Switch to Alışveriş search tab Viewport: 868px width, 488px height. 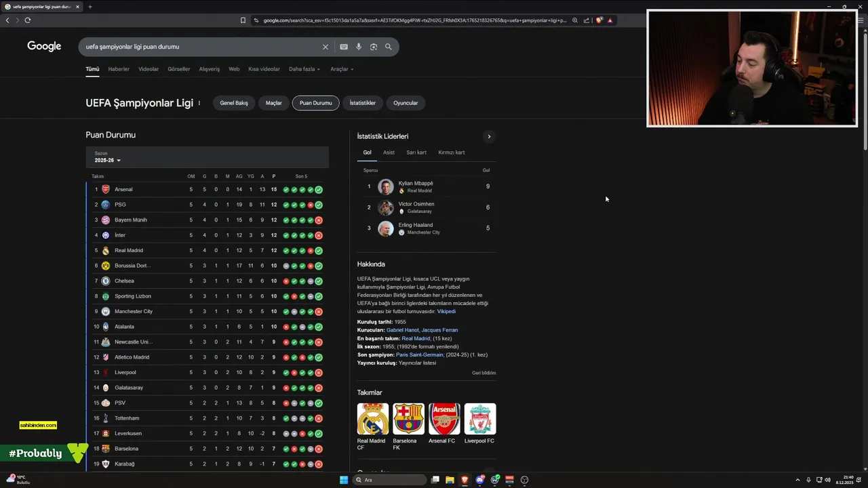209,69
